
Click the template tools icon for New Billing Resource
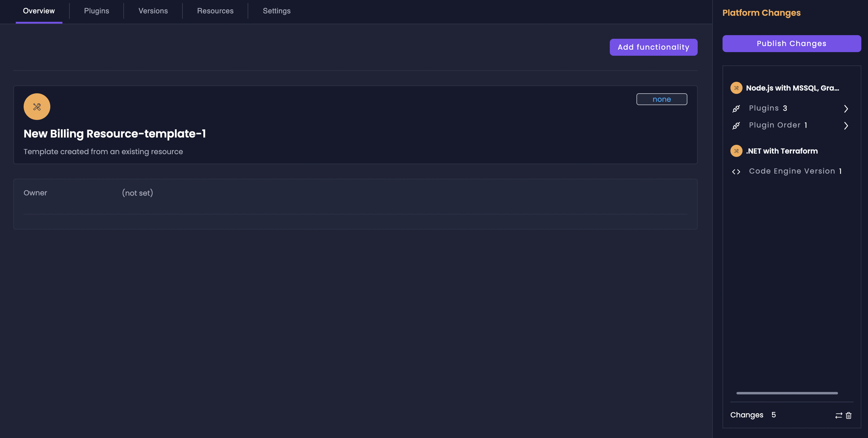pyautogui.click(x=37, y=107)
